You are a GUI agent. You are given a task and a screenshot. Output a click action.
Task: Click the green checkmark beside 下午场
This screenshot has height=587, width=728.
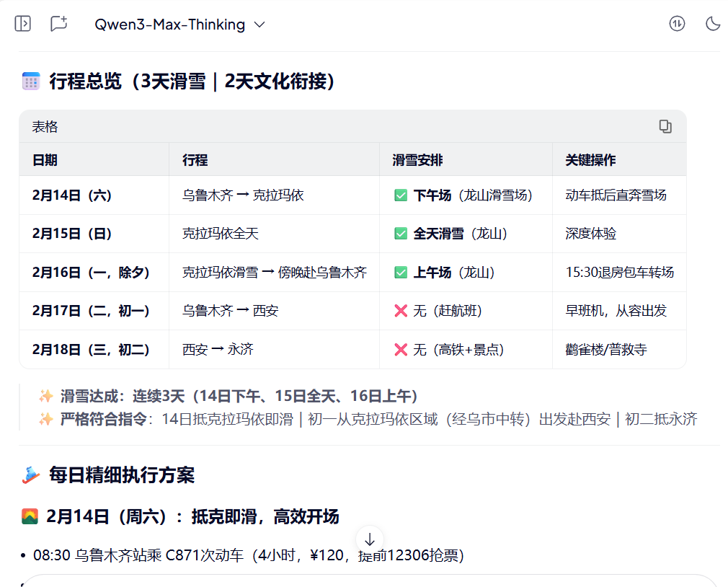[x=401, y=195]
